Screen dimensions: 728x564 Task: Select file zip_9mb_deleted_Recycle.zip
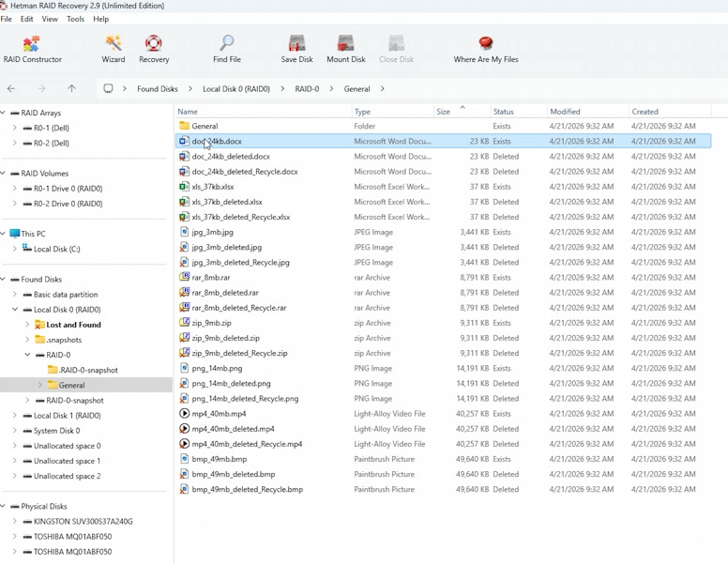(x=443, y=353)
